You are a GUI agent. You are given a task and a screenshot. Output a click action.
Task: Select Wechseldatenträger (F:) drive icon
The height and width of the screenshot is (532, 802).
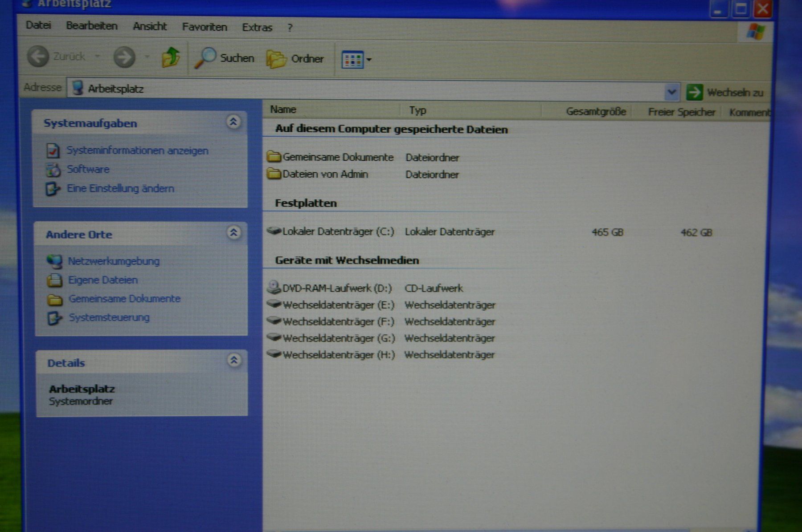(274, 321)
